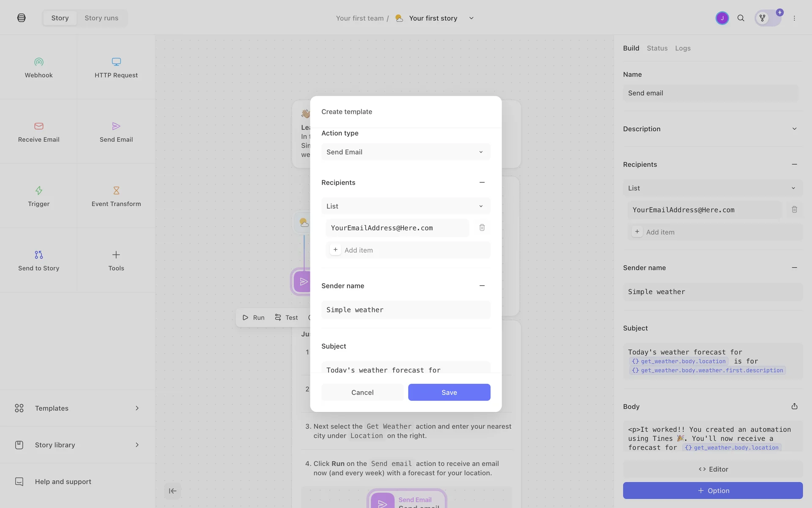Collapse Recipients section in template dialog
The height and width of the screenshot is (508, 812).
[x=482, y=182]
